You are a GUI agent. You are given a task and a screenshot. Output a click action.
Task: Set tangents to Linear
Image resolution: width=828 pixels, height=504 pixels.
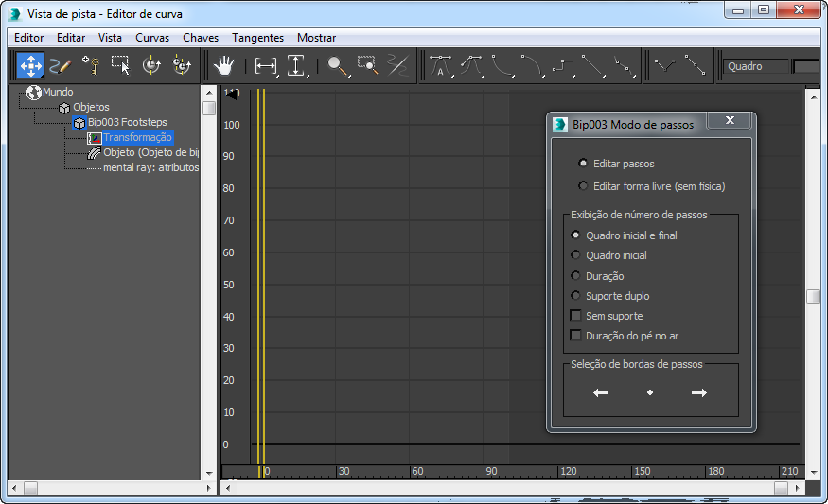(593, 66)
